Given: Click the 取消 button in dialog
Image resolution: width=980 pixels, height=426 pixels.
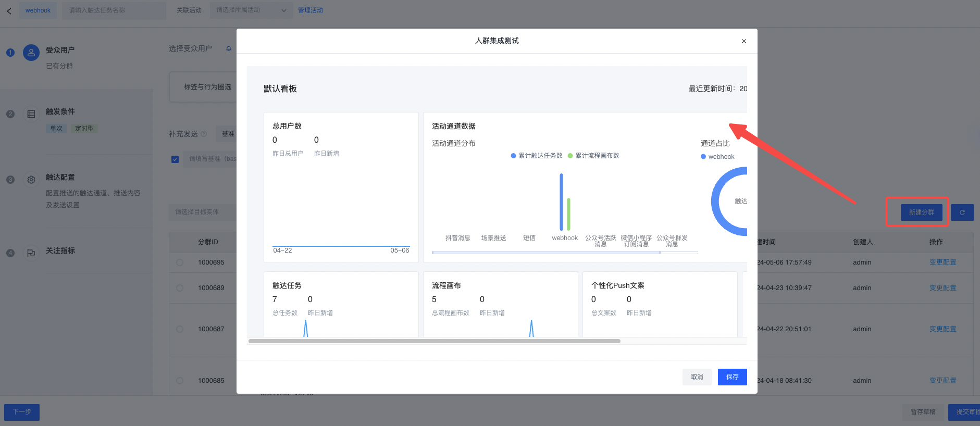Looking at the screenshot, I should 697,377.
